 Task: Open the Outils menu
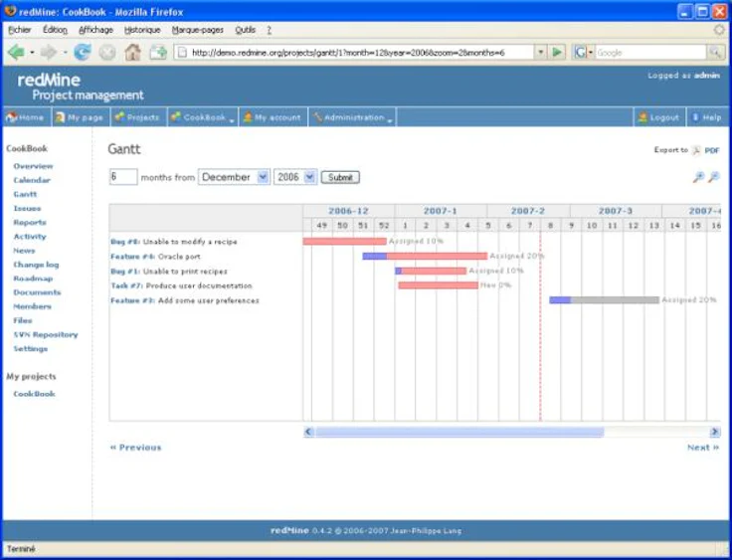[245, 30]
